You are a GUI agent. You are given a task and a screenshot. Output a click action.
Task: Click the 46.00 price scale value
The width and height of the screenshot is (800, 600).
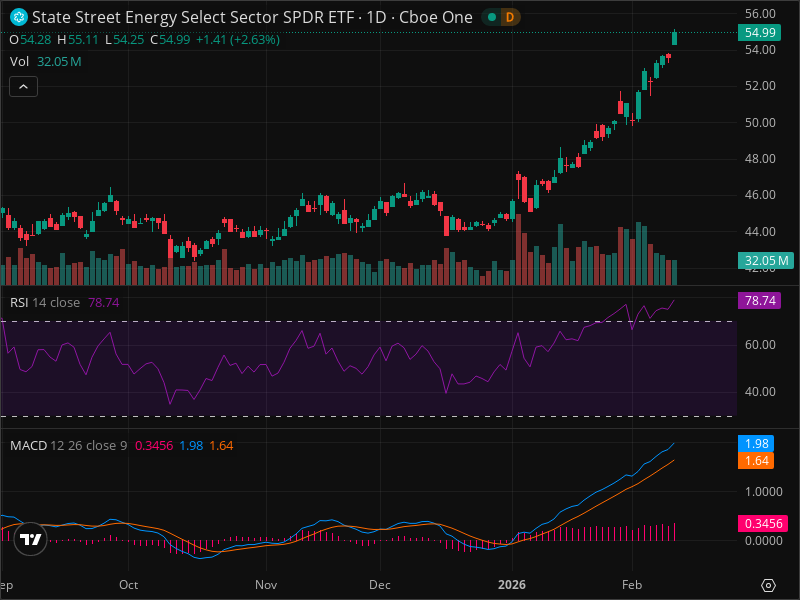(x=760, y=195)
